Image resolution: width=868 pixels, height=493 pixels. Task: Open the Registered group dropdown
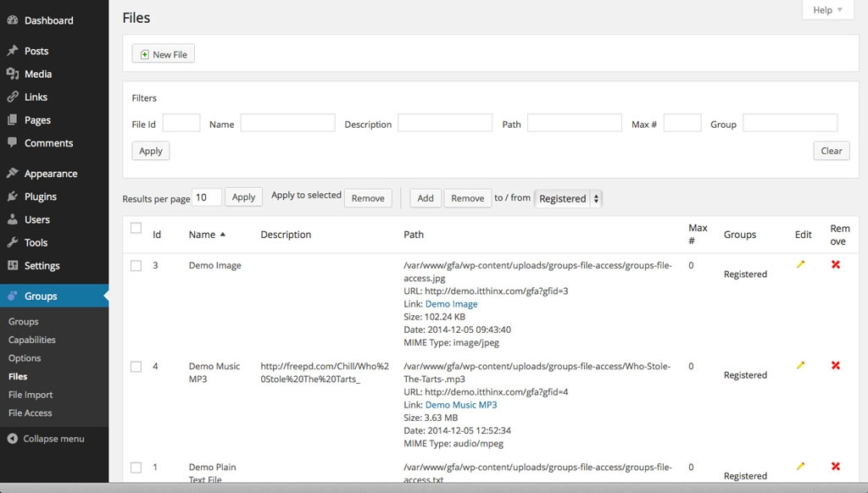pos(569,198)
